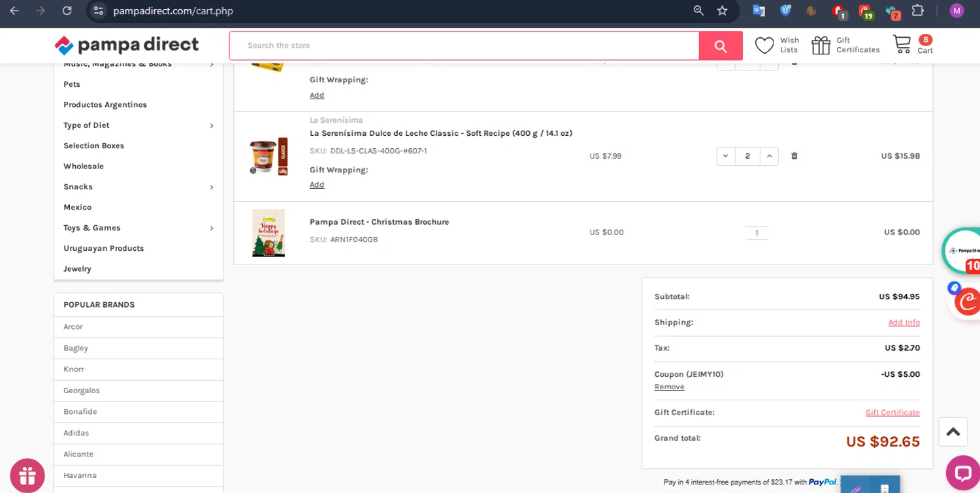The image size is (980, 493).
Task: Open the Mexico category
Action: pyautogui.click(x=77, y=207)
